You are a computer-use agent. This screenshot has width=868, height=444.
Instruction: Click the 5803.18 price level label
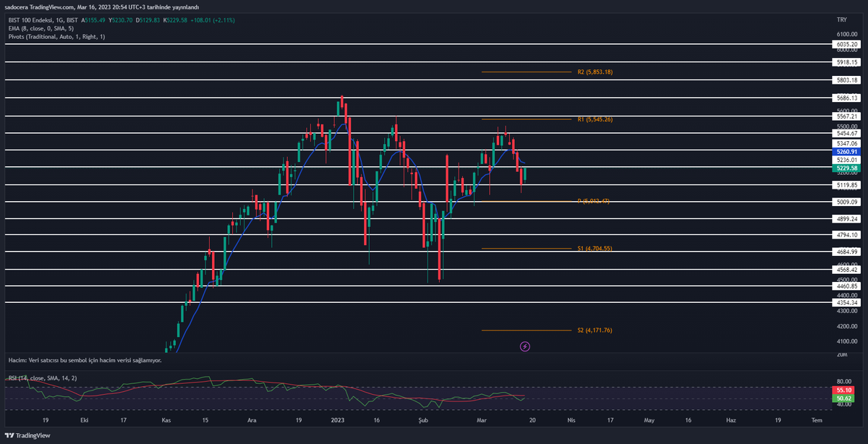[x=846, y=80]
